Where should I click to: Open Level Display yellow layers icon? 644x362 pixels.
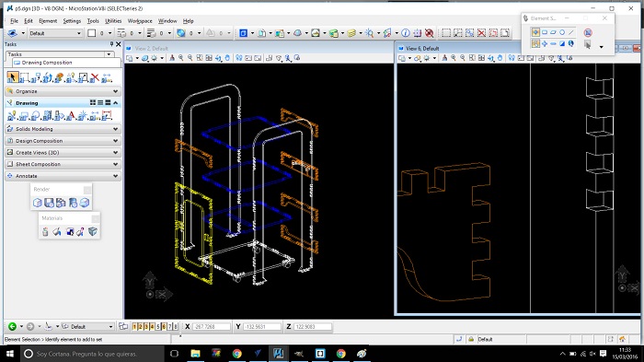pos(351,33)
